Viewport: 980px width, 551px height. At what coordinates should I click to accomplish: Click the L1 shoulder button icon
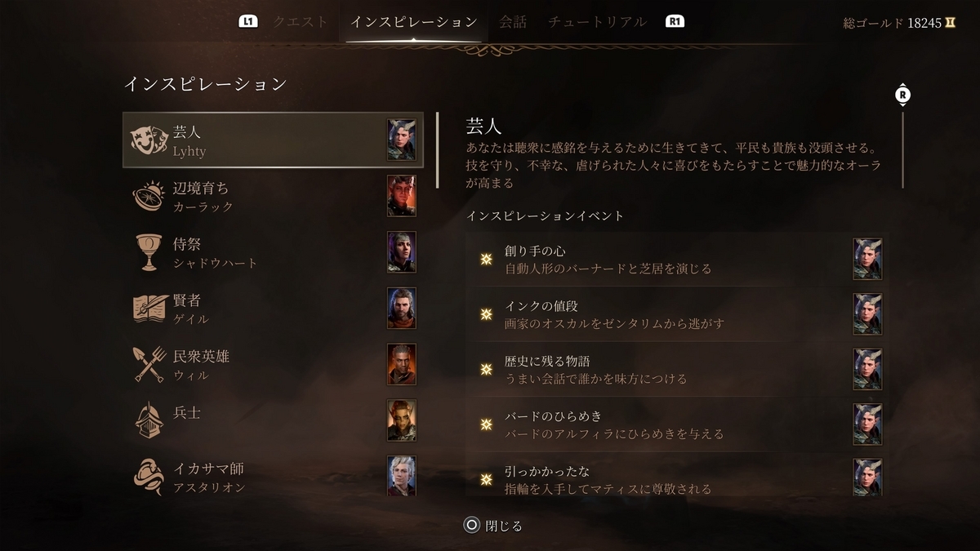248,22
